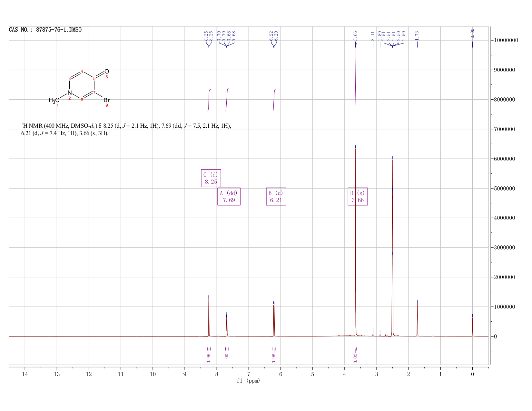This screenshot has width=532, height=411.
Task: Click the multiplet box D (s) 3.66
Action: pos(358,196)
